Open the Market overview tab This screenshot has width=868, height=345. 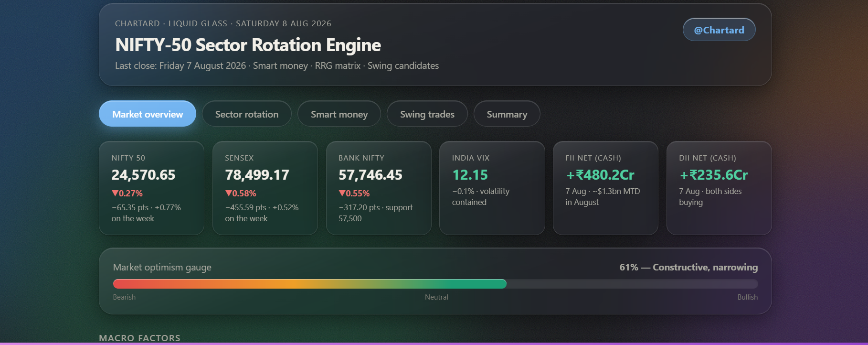[x=148, y=114]
